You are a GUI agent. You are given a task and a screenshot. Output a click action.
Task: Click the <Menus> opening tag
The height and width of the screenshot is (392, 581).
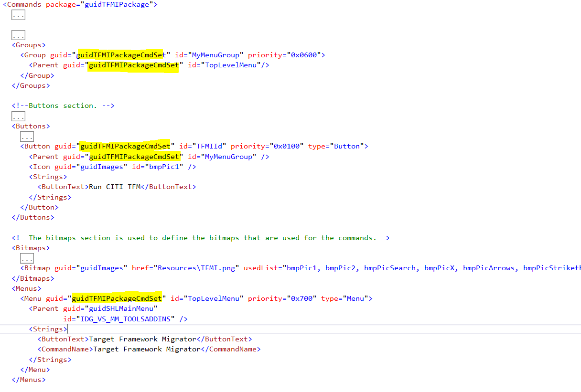coord(27,288)
